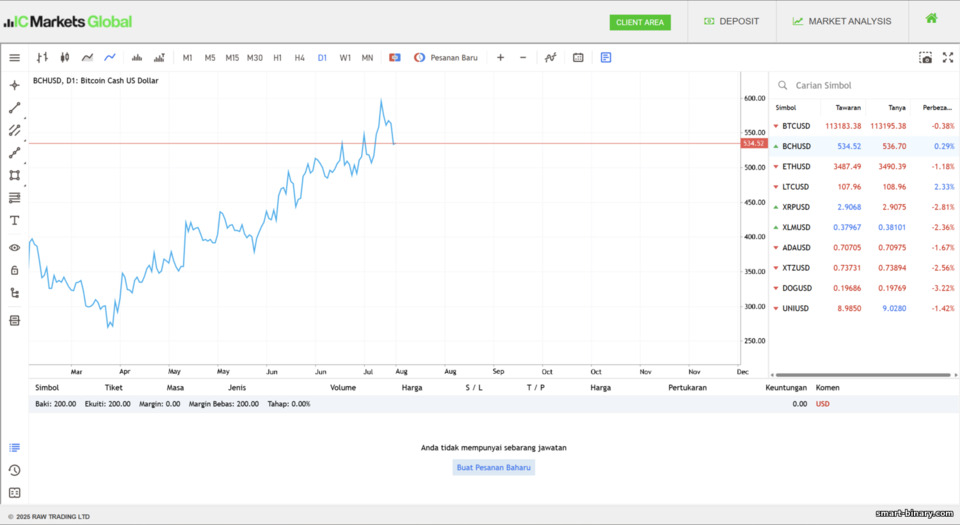Select the crosshair cursor tool
The width and height of the screenshot is (960, 525).
tap(15, 85)
